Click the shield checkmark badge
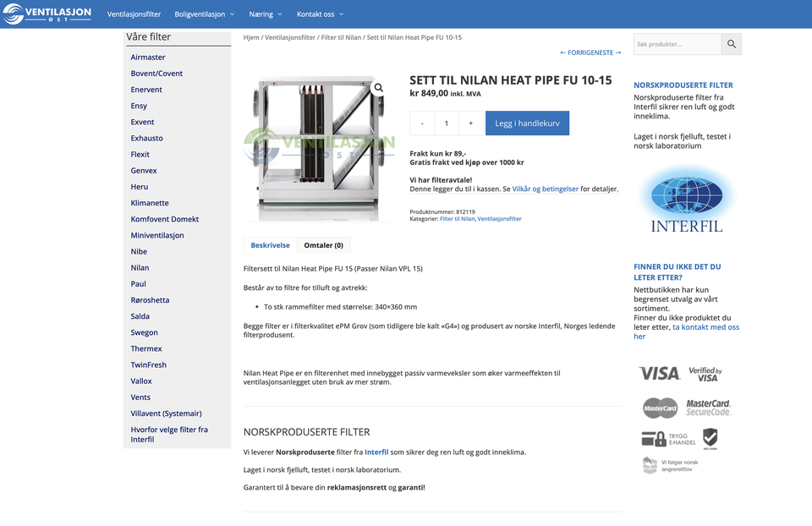 [710, 439]
